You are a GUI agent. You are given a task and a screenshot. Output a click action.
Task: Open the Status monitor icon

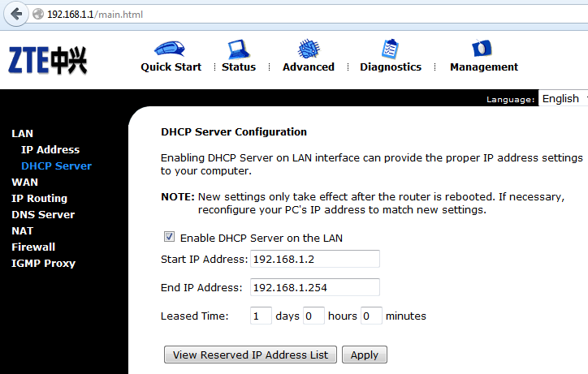tap(239, 48)
